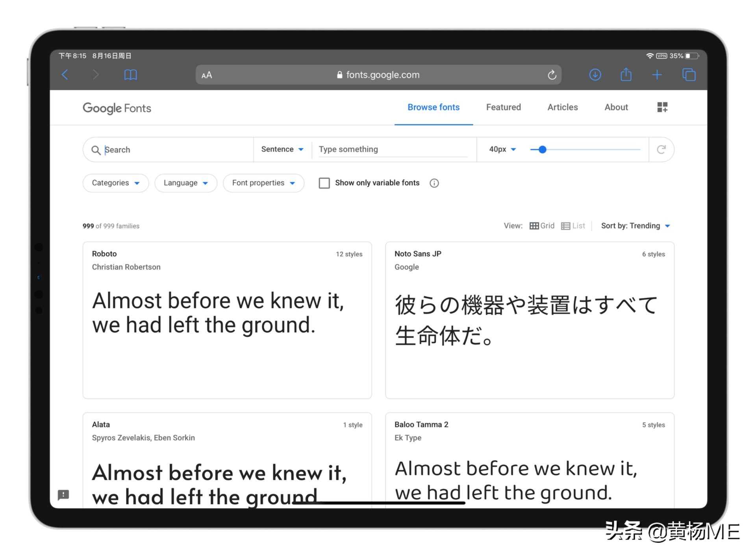Open the font selection drawer icon
The image size is (756, 557).
[x=662, y=107]
